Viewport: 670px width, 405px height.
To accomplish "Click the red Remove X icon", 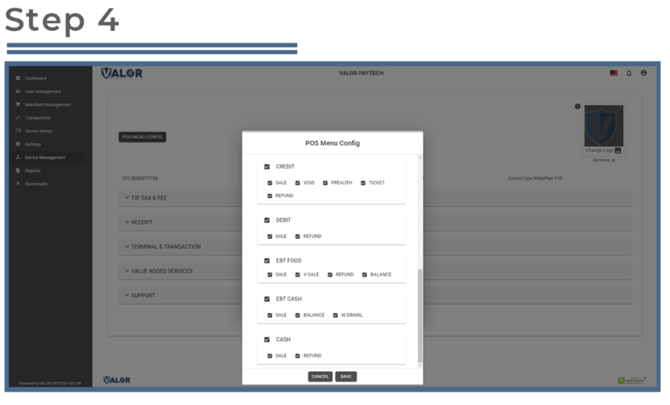I will coord(613,161).
